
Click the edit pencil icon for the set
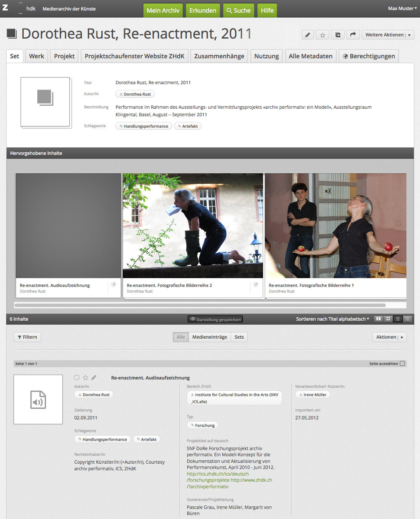[x=308, y=35]
